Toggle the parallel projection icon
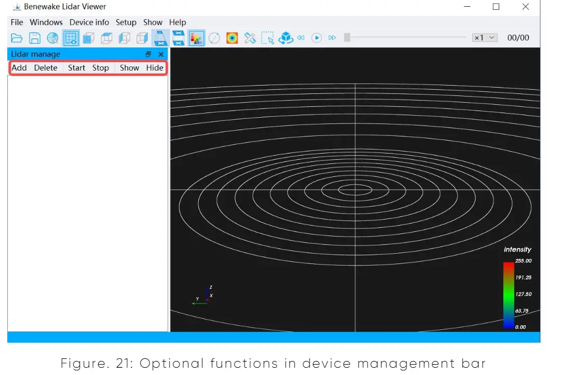 [x=179, y=38]
